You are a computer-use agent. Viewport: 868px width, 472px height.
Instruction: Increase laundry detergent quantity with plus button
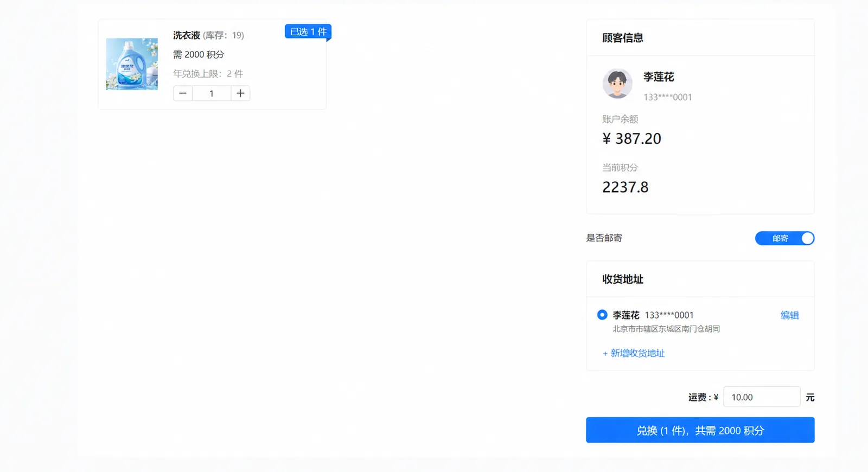[240, 93]
